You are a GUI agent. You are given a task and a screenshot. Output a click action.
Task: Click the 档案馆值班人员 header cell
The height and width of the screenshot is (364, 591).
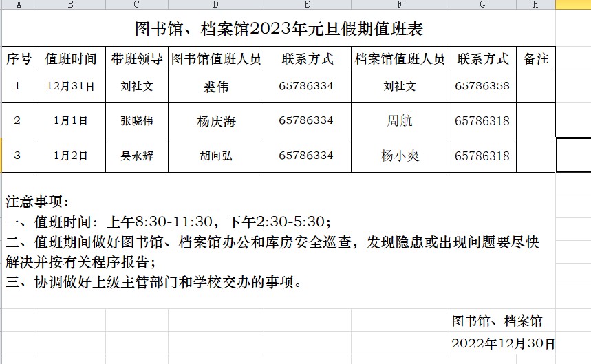coord(400,59)
